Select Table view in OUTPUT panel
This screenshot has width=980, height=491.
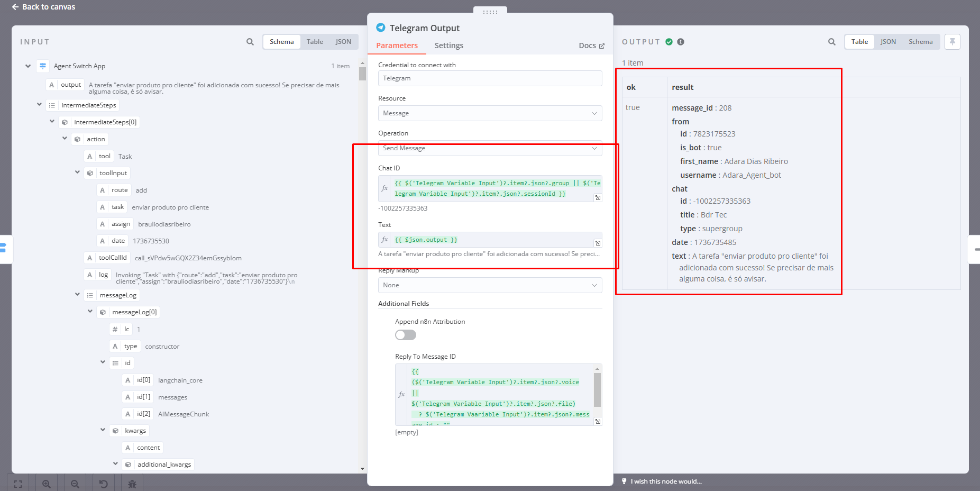click(x=859, y=42)
